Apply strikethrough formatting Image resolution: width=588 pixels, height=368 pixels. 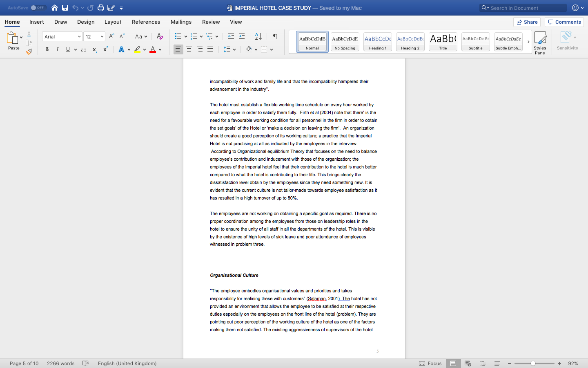coord(84,49)
